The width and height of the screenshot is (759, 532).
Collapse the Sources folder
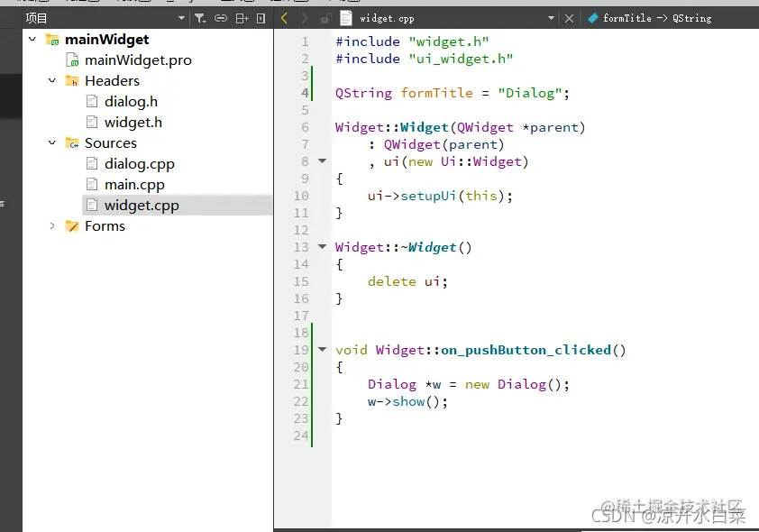pos(52,142)
